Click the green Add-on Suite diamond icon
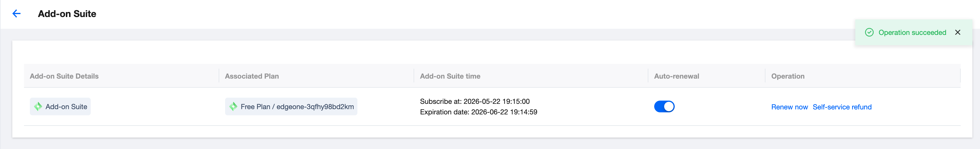Screen dimensions: 980x149 [38, 107]
